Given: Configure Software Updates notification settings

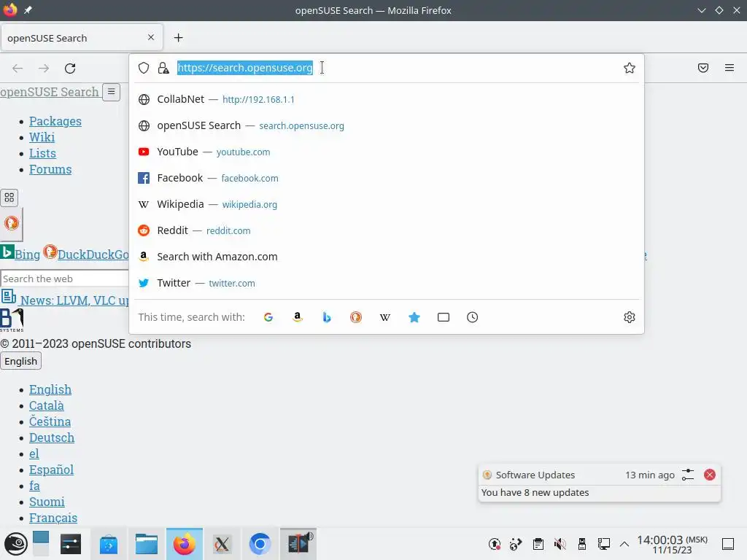Looking at the screenshot, I should pyautogui.click(x=687, y=475).
